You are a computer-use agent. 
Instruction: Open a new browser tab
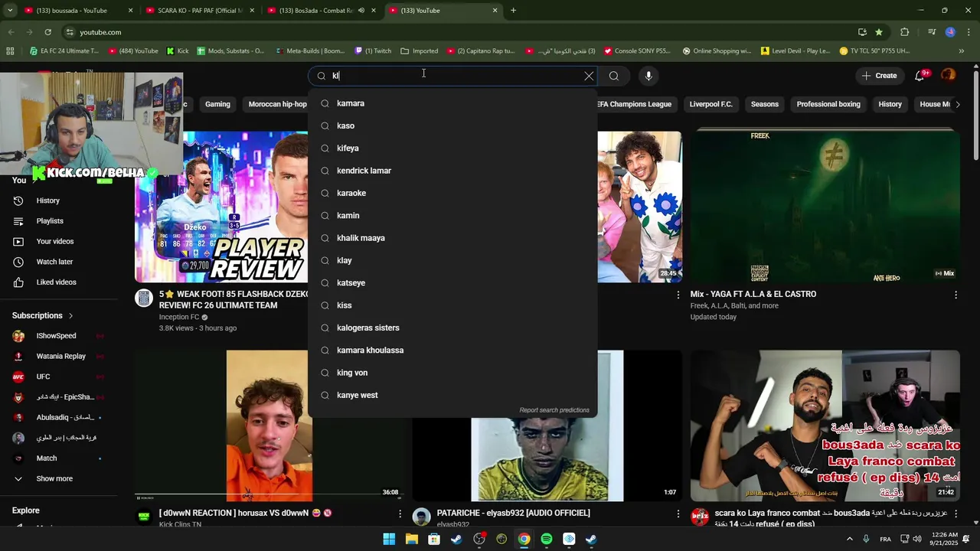point(513,11)
